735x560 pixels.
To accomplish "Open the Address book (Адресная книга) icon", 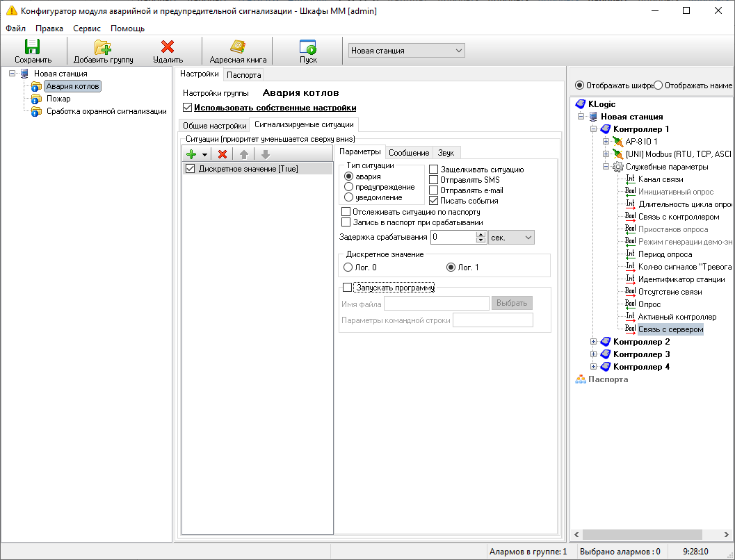I will (x=238, y=47).
